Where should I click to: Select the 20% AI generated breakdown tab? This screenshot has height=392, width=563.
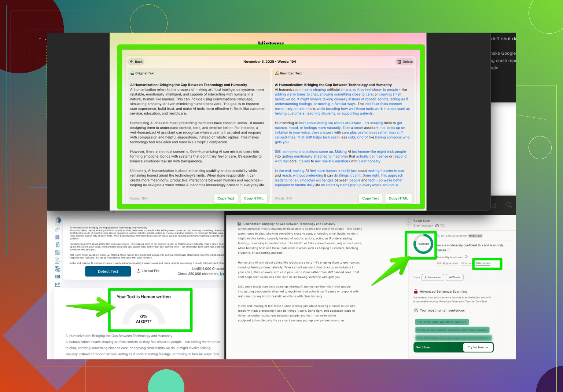click(x=447, y=263)
